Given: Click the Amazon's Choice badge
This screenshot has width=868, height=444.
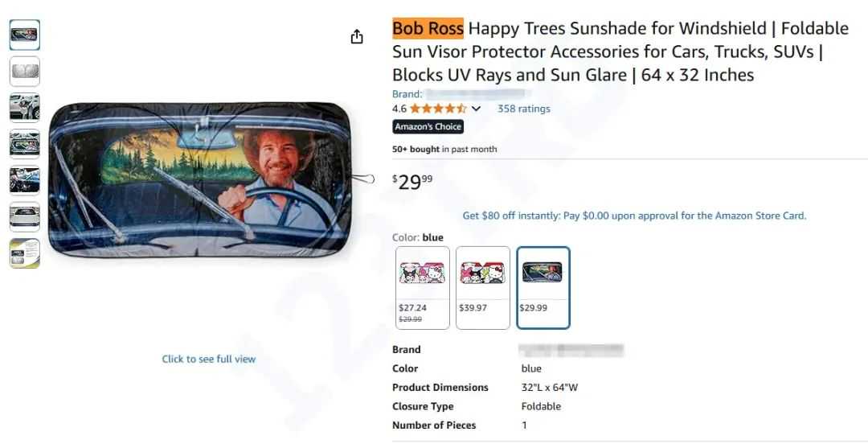Looking at the screenshot, I should pos(428,127).
